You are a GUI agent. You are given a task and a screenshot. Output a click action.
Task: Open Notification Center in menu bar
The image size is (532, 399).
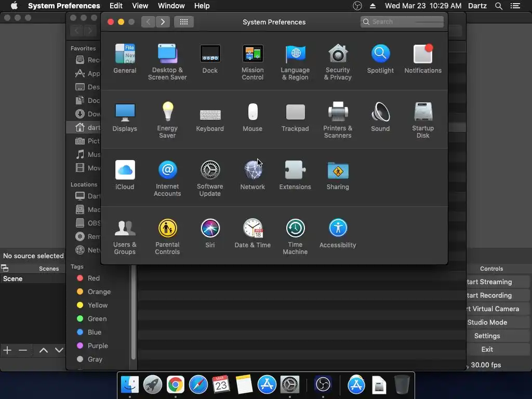click(x=515, y=6)
